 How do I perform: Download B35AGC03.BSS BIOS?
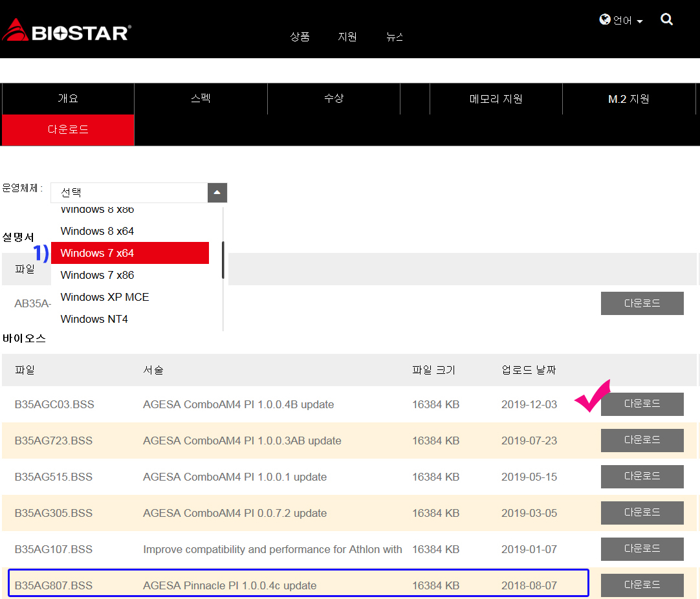[x=642, y=404]
